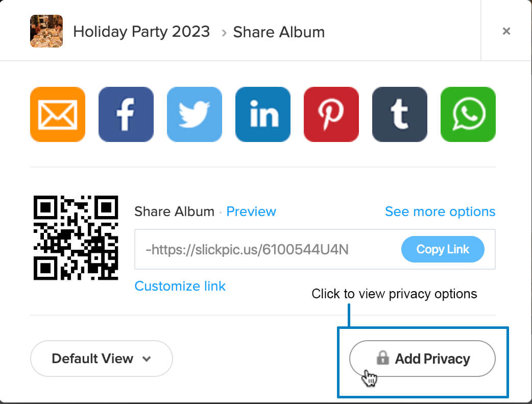The image size is (532, 404).
Task: Go to Holiday Party 2023 breadcrumb
Action: point(141,32)
